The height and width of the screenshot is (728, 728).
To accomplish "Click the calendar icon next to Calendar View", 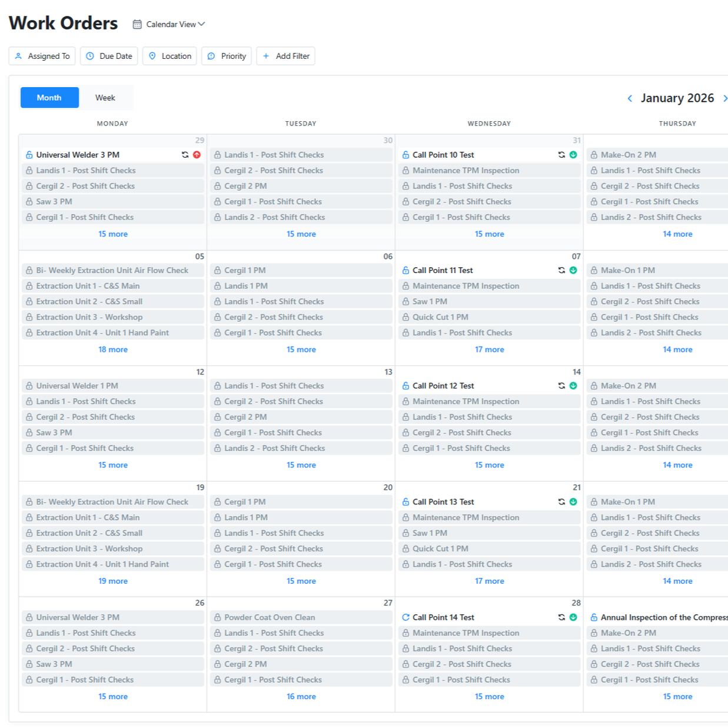I will (137, 24).
